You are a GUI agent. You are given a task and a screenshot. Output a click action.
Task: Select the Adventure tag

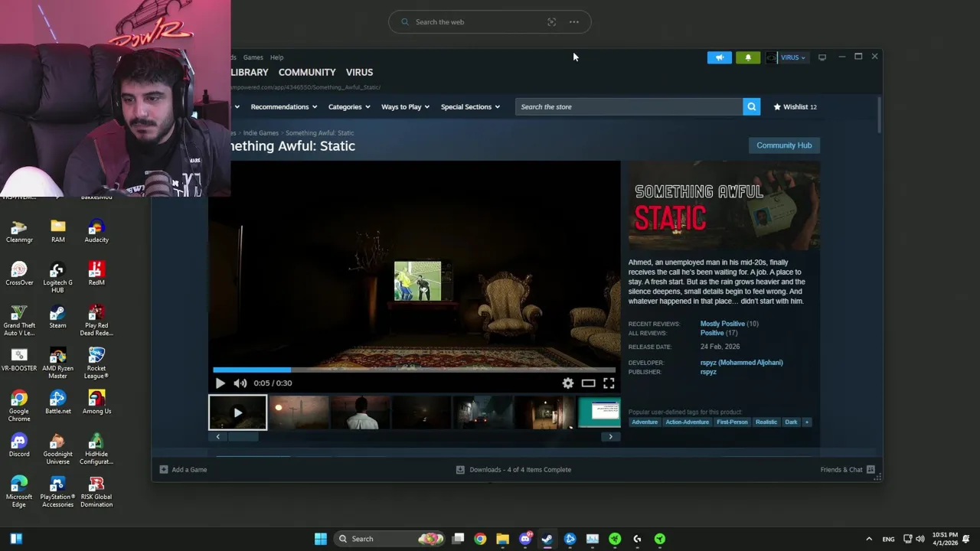point(645,422)
